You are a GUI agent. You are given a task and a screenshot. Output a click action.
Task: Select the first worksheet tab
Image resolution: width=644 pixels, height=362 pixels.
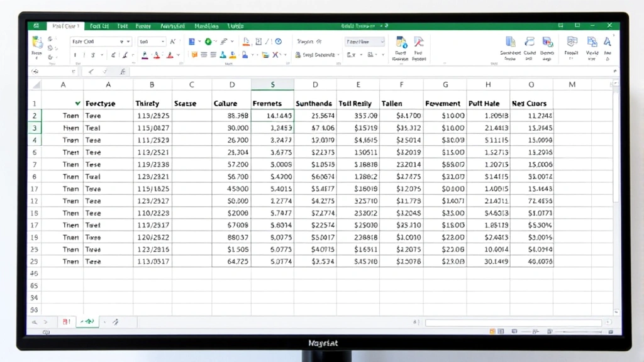tap(66, 321)
